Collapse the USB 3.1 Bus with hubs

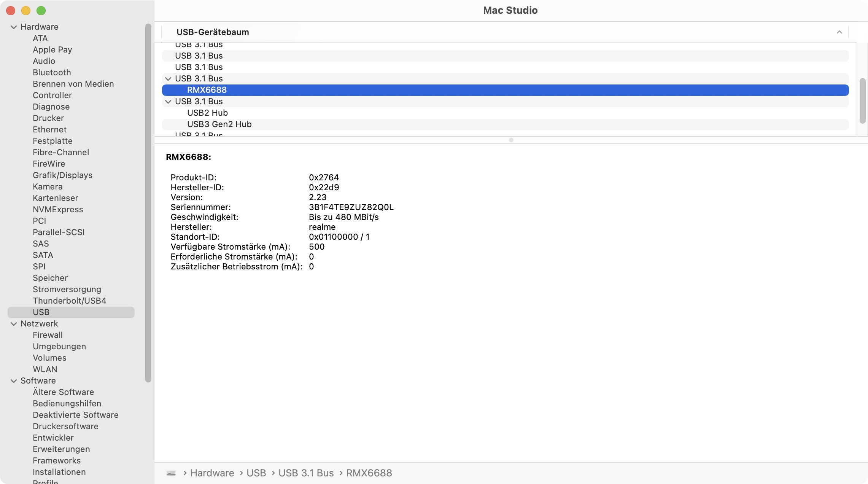pos(168,102)
